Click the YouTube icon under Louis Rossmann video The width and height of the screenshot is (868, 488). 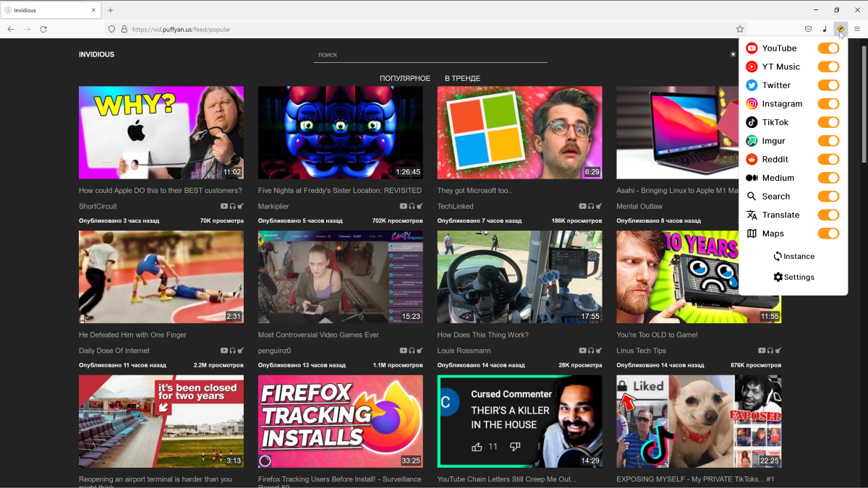click(x=583, y=351)
